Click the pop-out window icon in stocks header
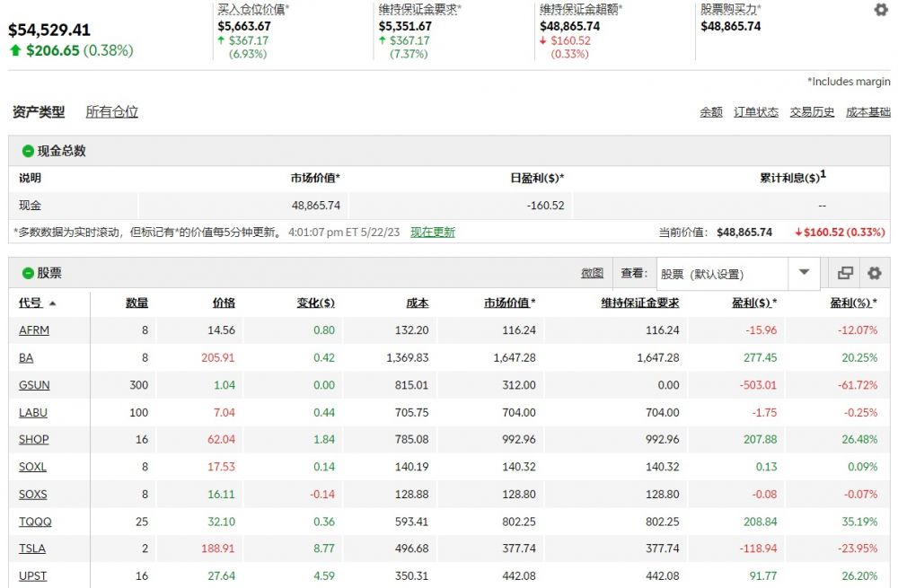 [x=845, y=273]
